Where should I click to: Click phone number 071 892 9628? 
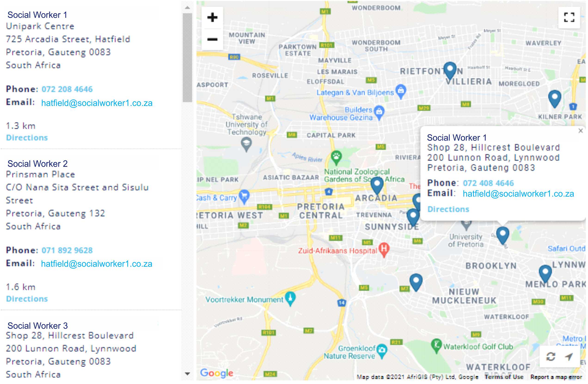pyautogui.click(x=67, y=251)
